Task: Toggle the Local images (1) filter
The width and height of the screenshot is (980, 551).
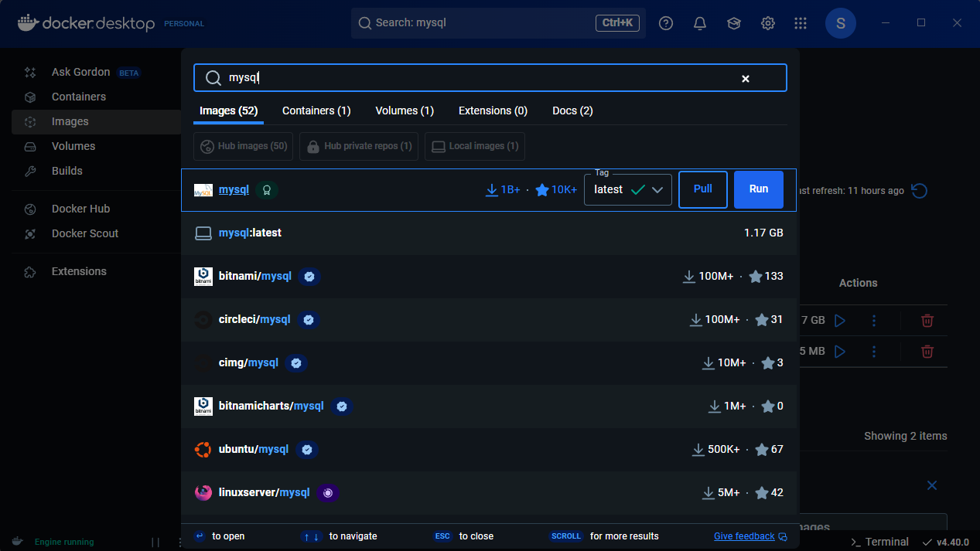Action: [476, 146]
